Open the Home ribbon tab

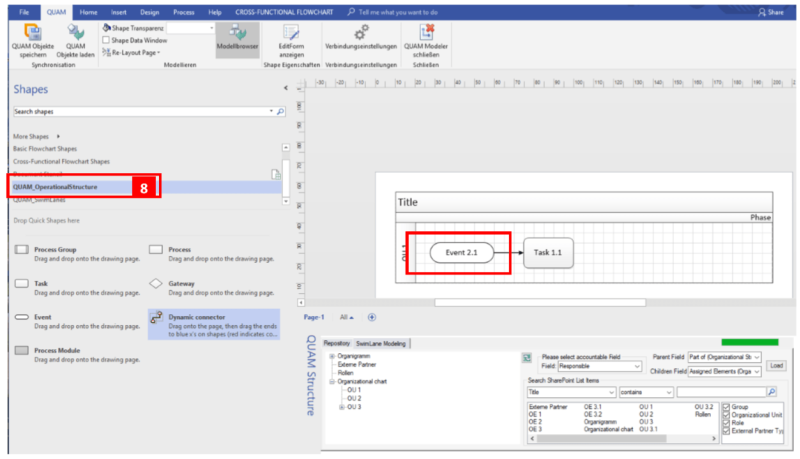(88, 12)
